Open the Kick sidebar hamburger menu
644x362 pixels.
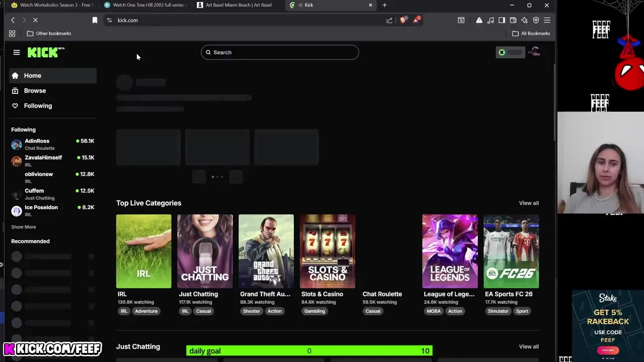tap(17, 52)
